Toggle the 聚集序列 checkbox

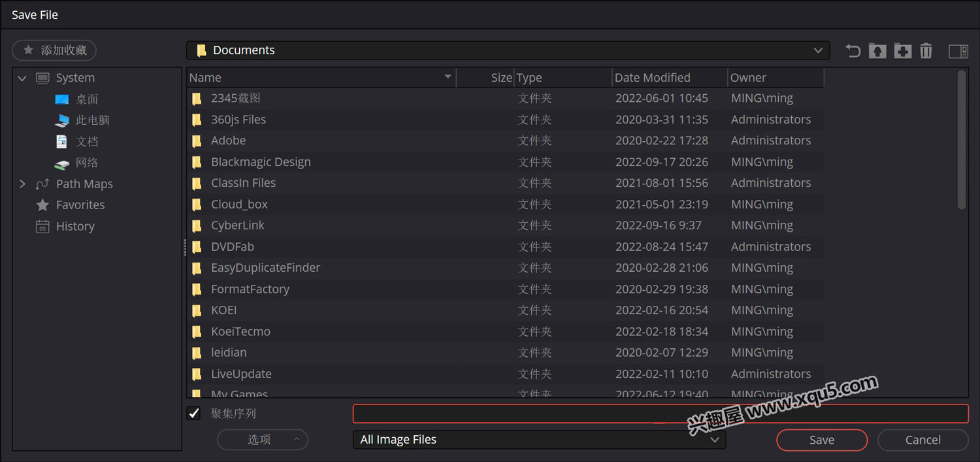point(194,413)
